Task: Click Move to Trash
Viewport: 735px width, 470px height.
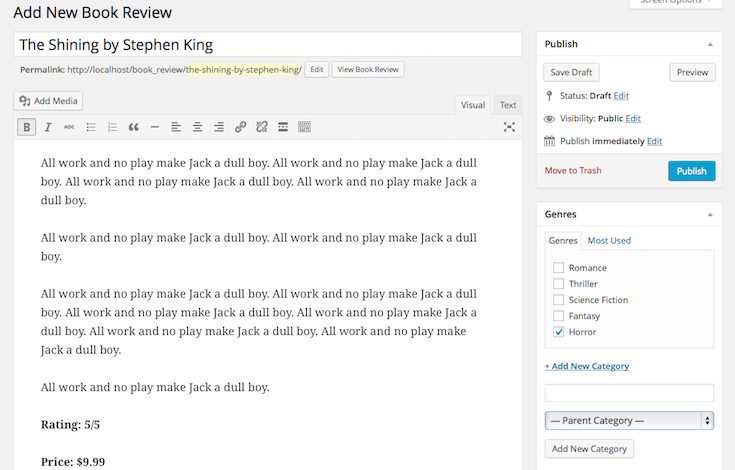Action: coord(573,171)
